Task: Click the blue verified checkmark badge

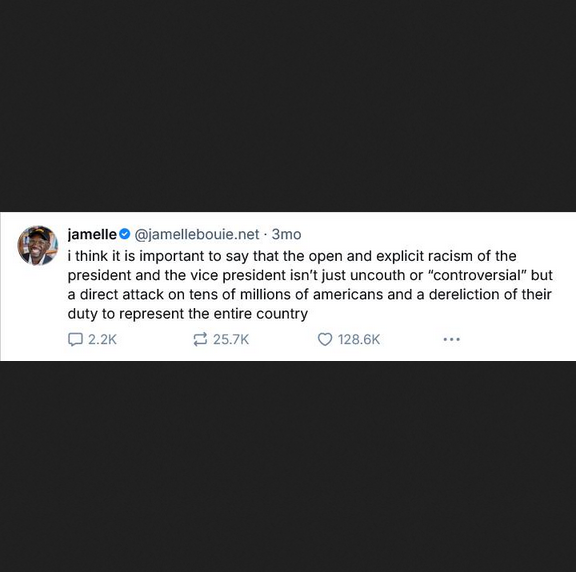Action: [125, 234]
